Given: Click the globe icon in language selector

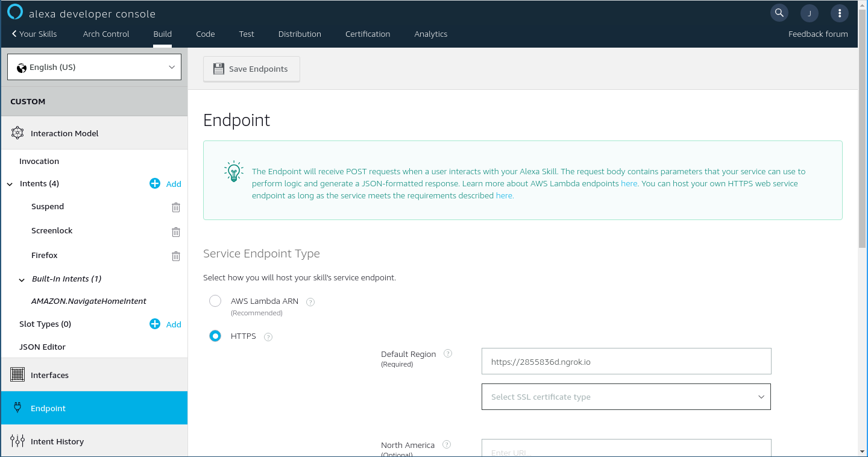Looking at the screenshot, I should (22, 68).
